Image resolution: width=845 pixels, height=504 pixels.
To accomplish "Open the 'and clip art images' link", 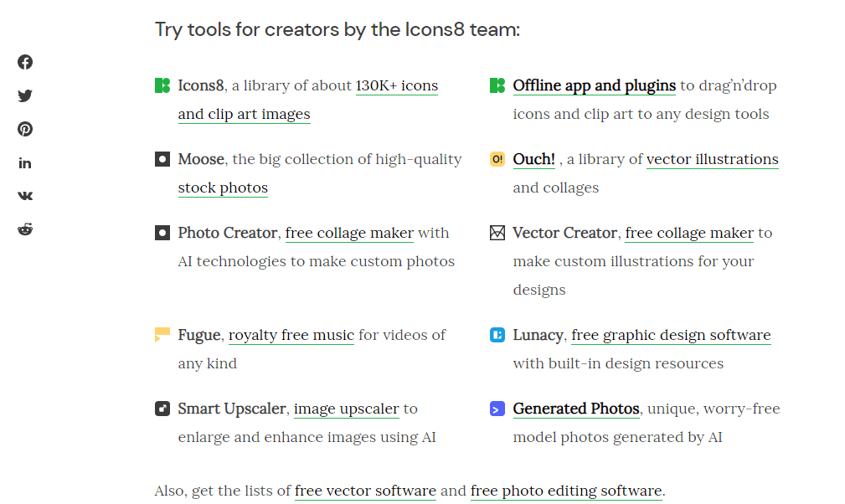I will (x=245, y=115).
